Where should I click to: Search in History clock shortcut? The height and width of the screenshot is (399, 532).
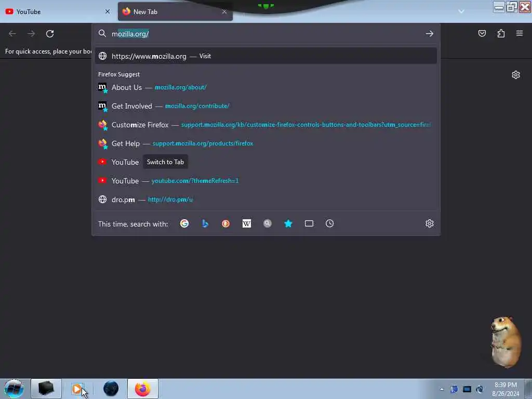(330, 223)
